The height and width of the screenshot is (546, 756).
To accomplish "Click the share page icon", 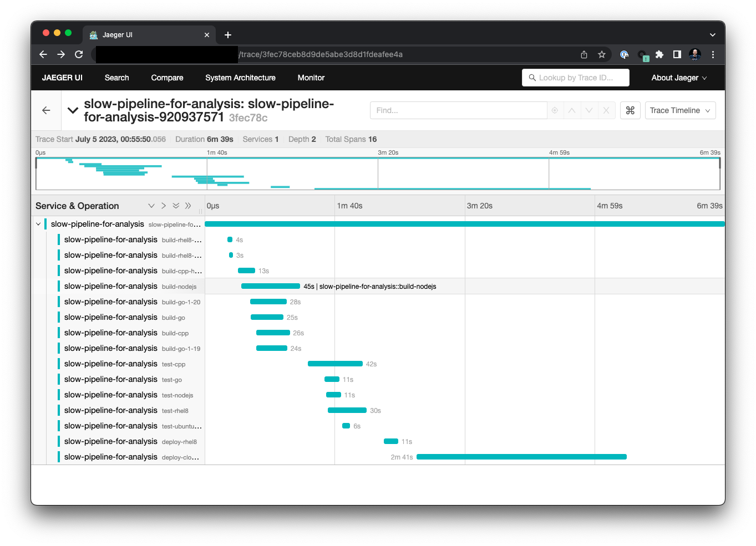I will [584, 54].
